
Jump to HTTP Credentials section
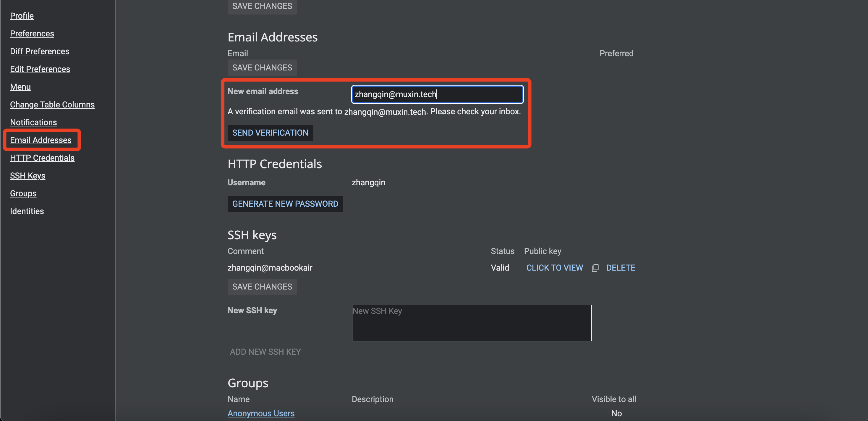tap(42, 158)
